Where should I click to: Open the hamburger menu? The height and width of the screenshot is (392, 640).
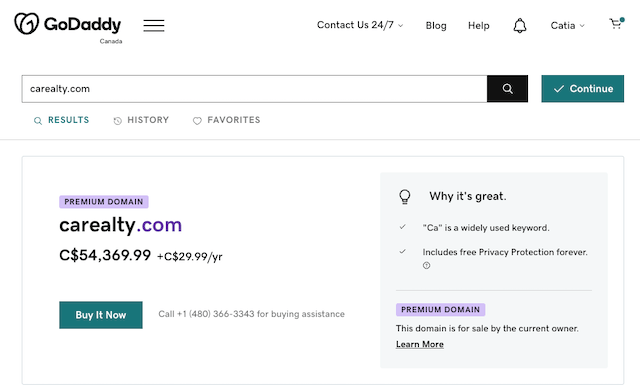[154, 25]
